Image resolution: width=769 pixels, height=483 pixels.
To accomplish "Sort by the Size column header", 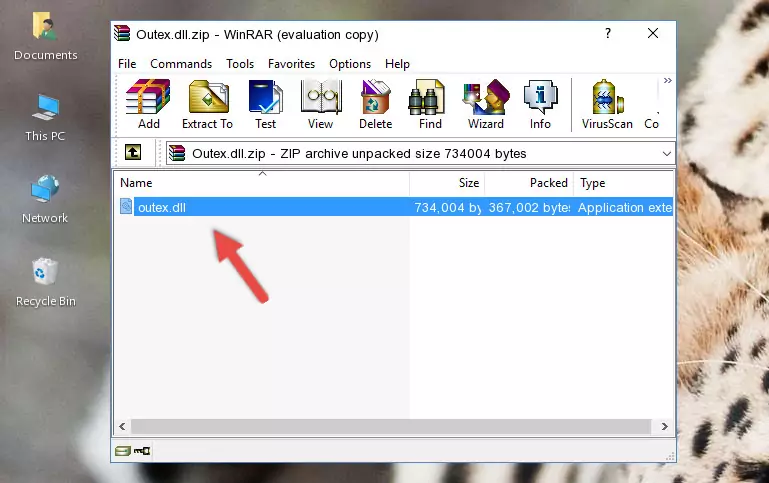I will click(447, 183).
